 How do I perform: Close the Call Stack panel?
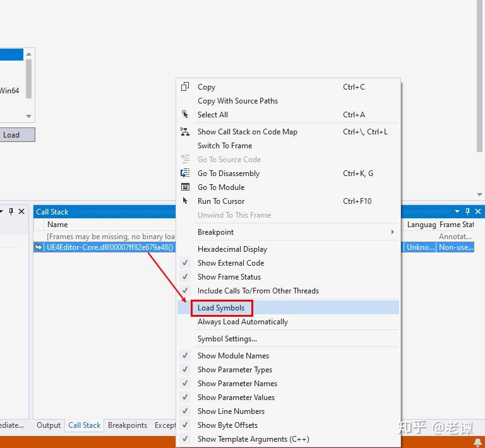click(478, 211)
